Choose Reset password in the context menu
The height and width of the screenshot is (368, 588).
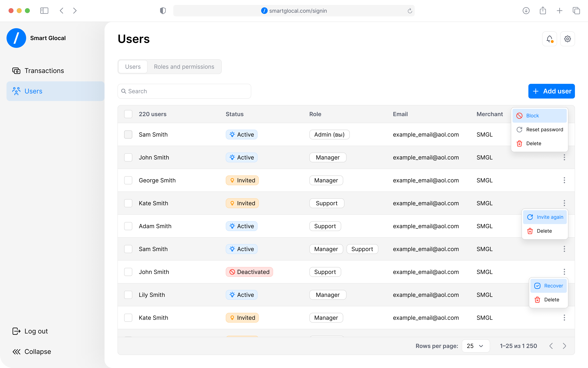tap(539, 130)
